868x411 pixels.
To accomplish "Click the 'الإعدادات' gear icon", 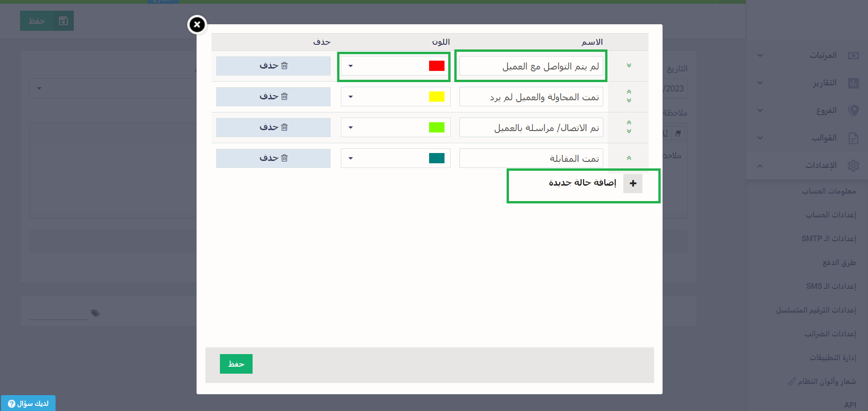I will pos(853,166).
